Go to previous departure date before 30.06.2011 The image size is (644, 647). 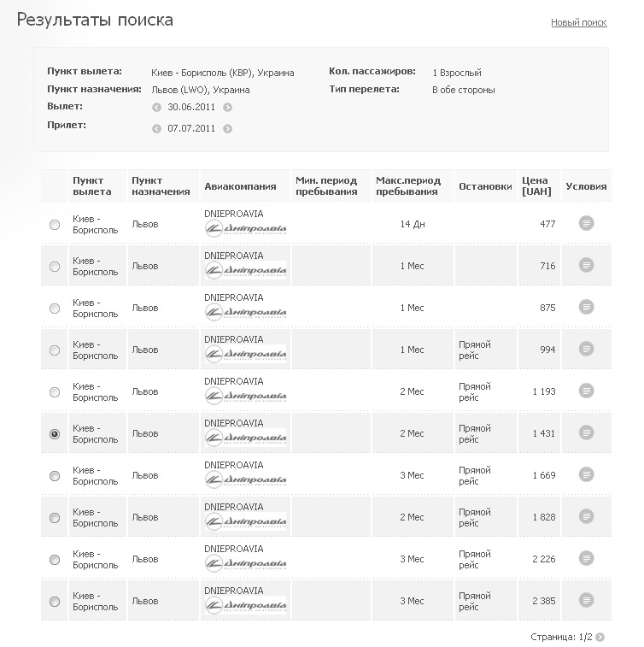[156, 108]
